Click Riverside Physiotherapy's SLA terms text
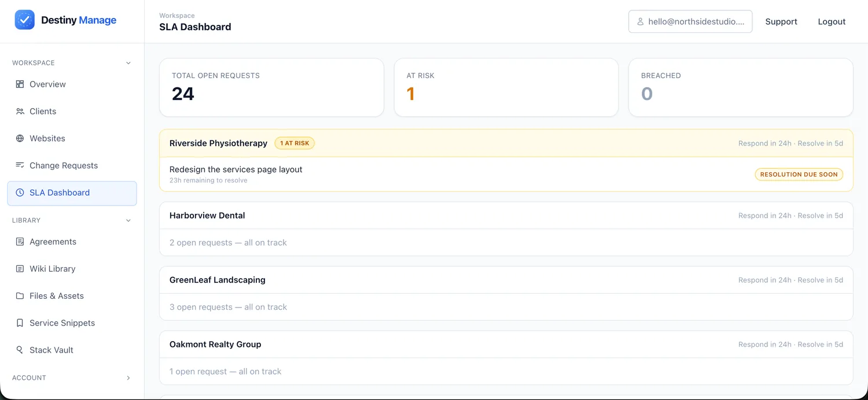The width and height of the screenshot is (868, 400). click(x=790, y=143)
